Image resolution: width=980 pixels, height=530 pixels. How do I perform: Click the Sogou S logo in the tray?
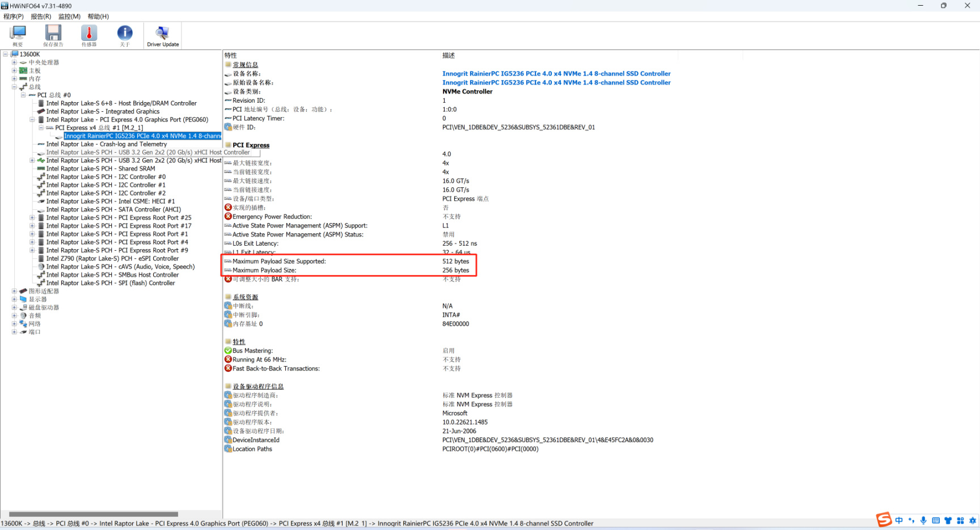884,520
